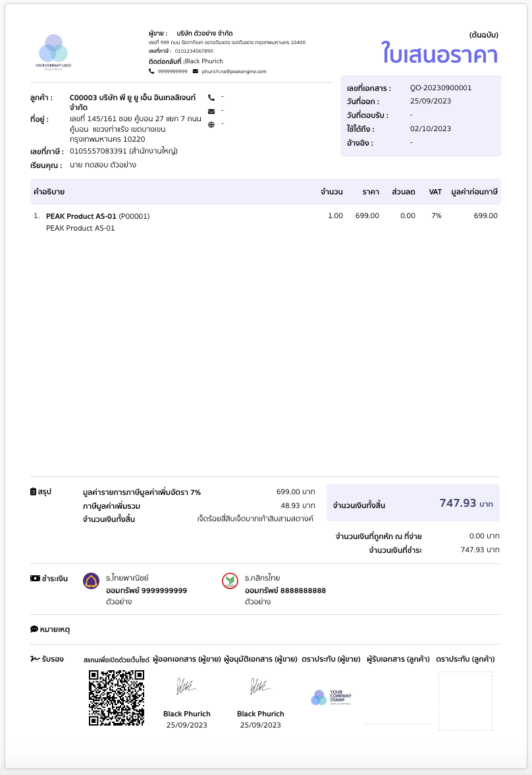Screen dimensions: 532x775
Task: Click the company logo at top left
Action: 53,51
